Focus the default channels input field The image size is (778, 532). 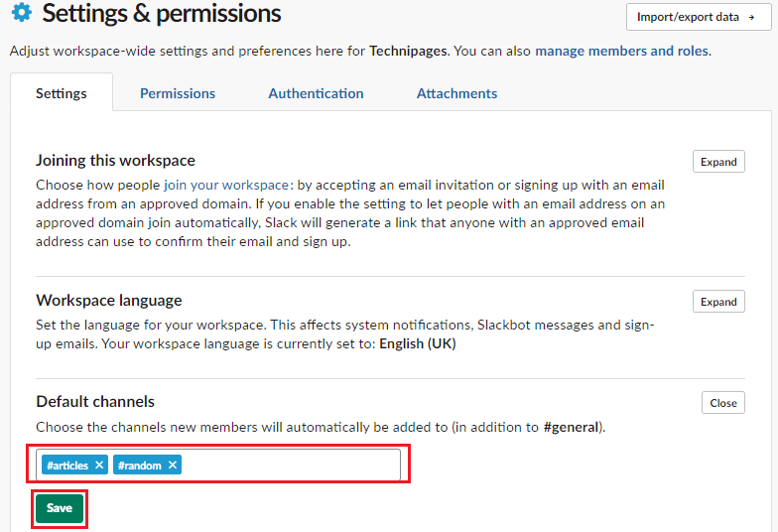click(x=290, y=465)
